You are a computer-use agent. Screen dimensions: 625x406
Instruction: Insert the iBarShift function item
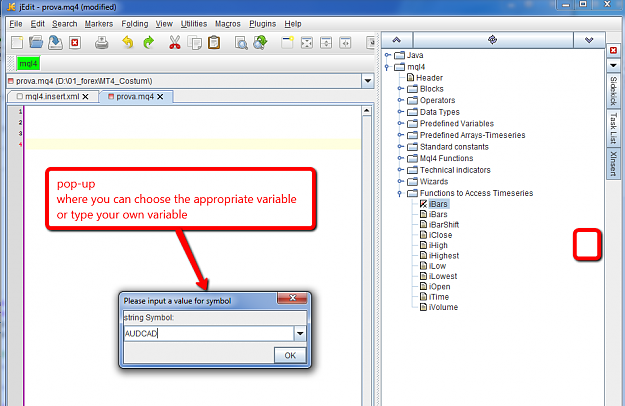439,225
